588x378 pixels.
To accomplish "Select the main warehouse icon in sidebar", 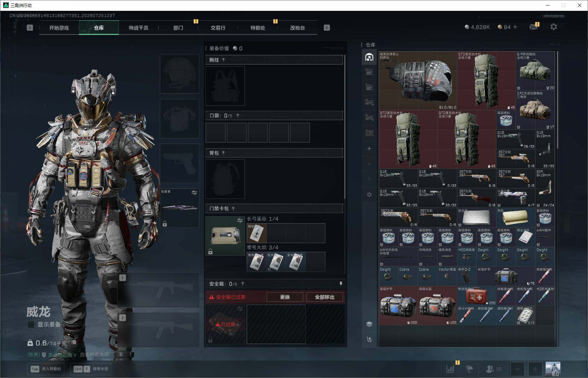I will (369, 57).
